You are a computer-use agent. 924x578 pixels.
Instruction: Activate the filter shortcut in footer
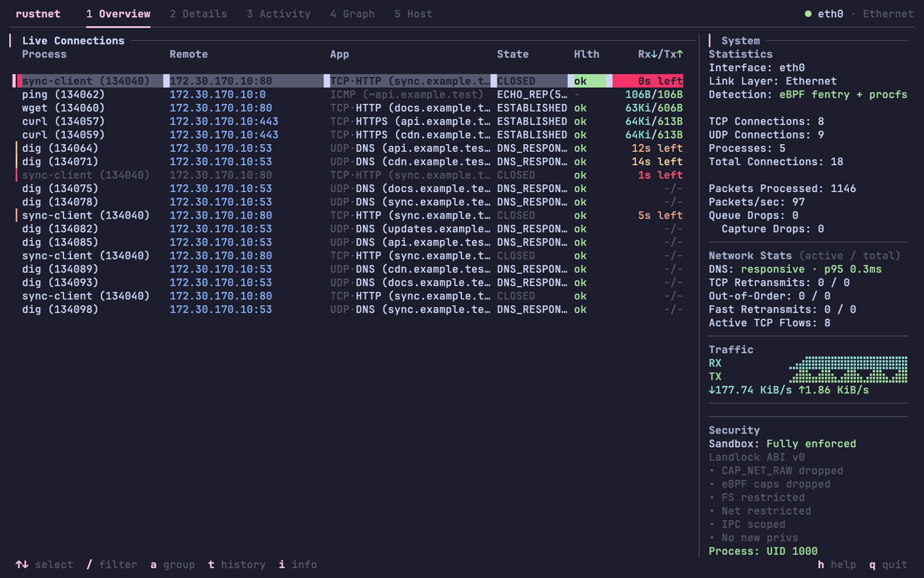[112, 565]
